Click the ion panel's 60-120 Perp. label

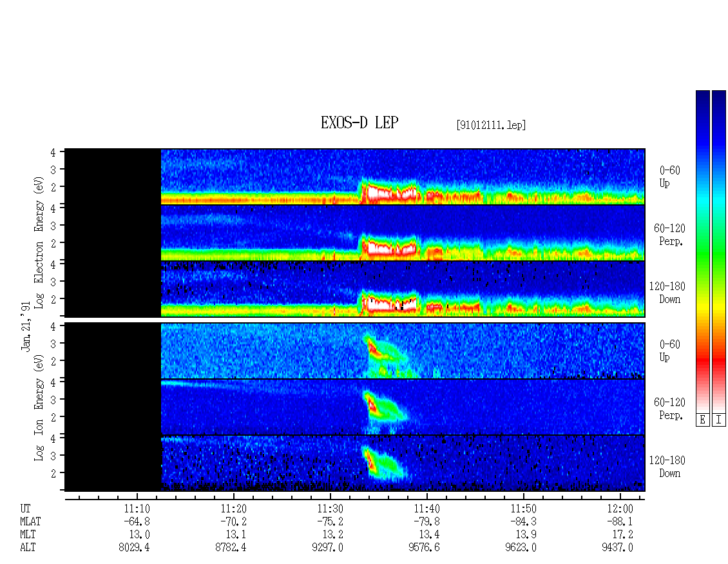669,409
